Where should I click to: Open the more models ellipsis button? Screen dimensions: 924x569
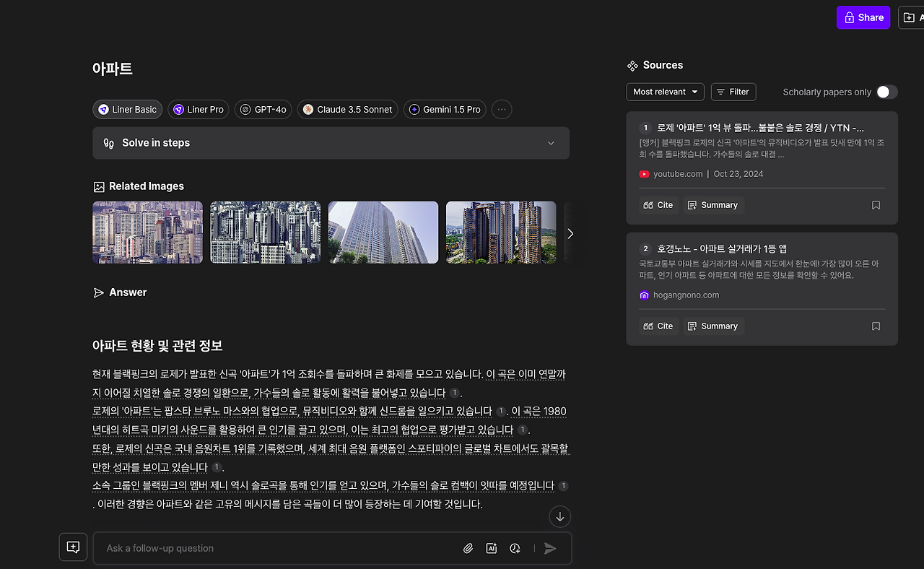coord(502,110)
